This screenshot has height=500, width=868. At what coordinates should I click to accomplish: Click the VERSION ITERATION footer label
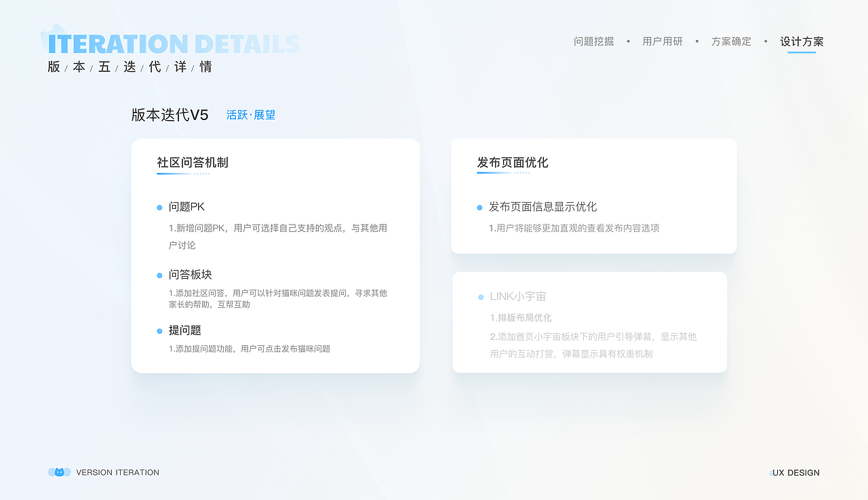[117, 473]
